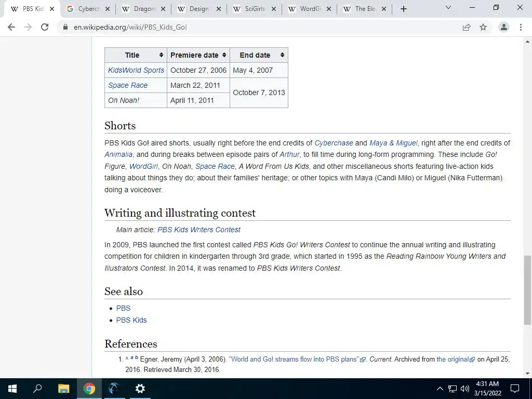
Task: Open the notification center icon
Action: pos(515,389)
